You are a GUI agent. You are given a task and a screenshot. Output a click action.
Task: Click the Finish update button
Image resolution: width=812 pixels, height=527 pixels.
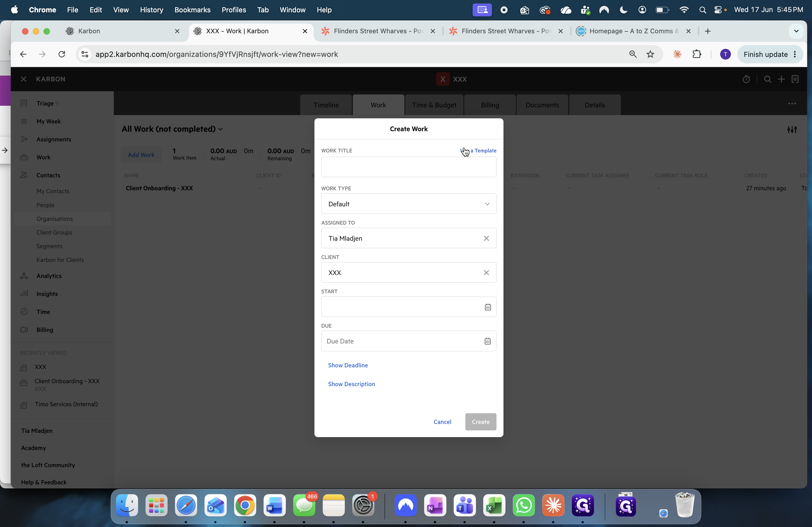tap(770, 54)
